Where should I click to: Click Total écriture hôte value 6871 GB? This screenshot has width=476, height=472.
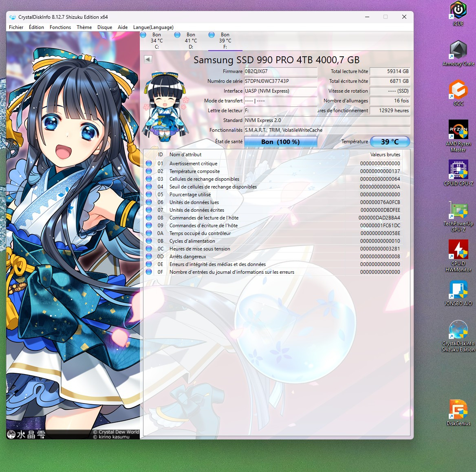pyautogui.click(x=390, y=81)
